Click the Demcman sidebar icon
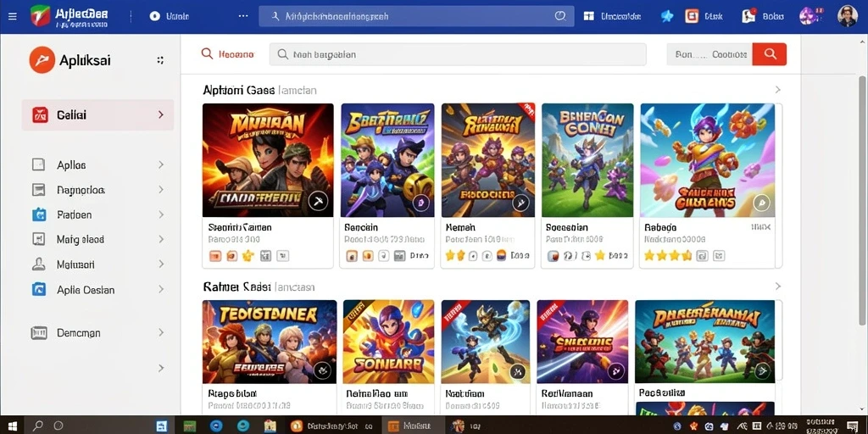The image size is (868, 434). pyautogui.click(x=39, y=332)
